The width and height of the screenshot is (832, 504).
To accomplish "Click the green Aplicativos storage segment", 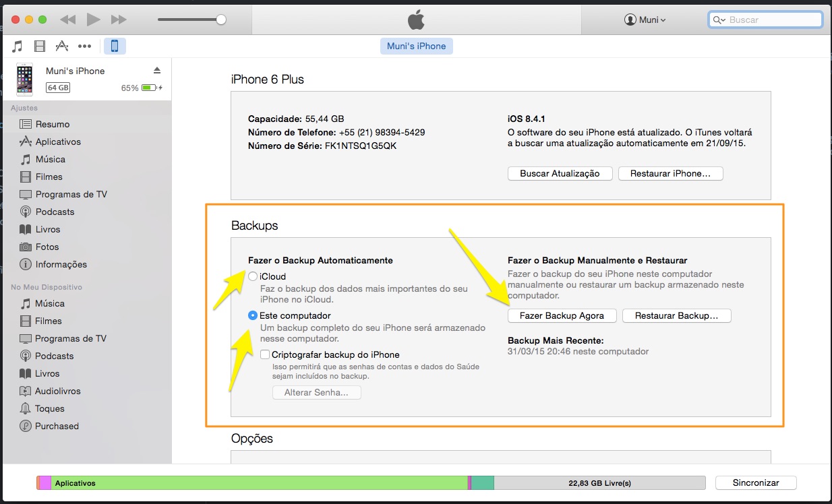I will tap(260, 482).
